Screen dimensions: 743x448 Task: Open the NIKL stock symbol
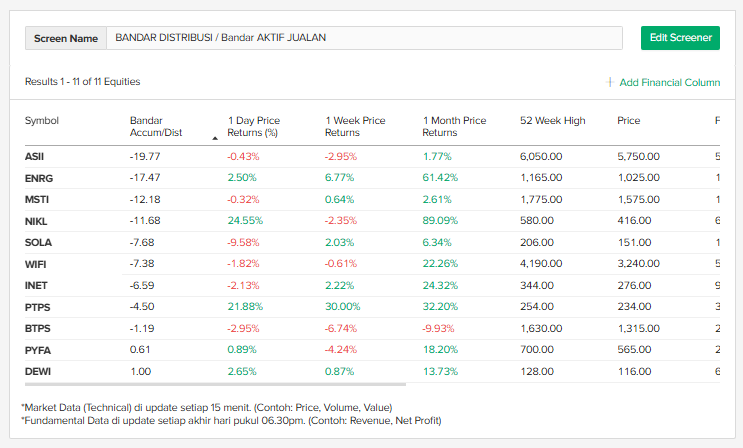click(36, 221)
